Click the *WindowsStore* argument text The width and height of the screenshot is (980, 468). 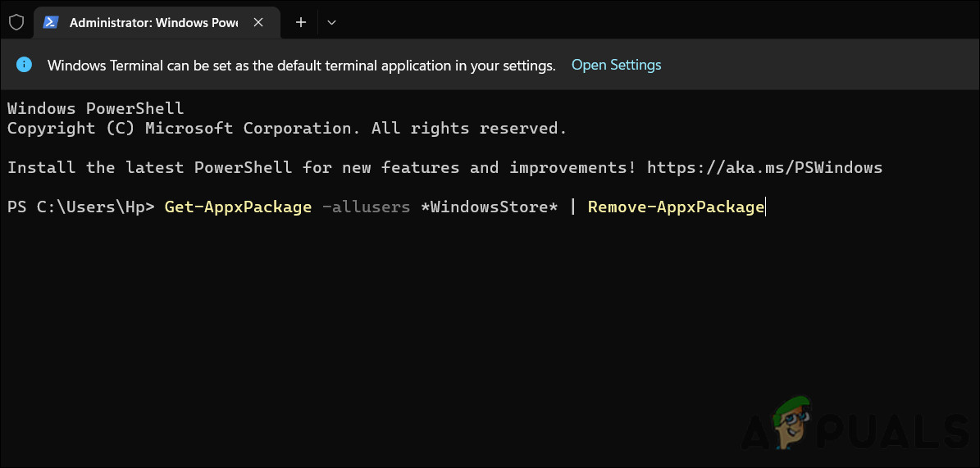pos(489,207)
